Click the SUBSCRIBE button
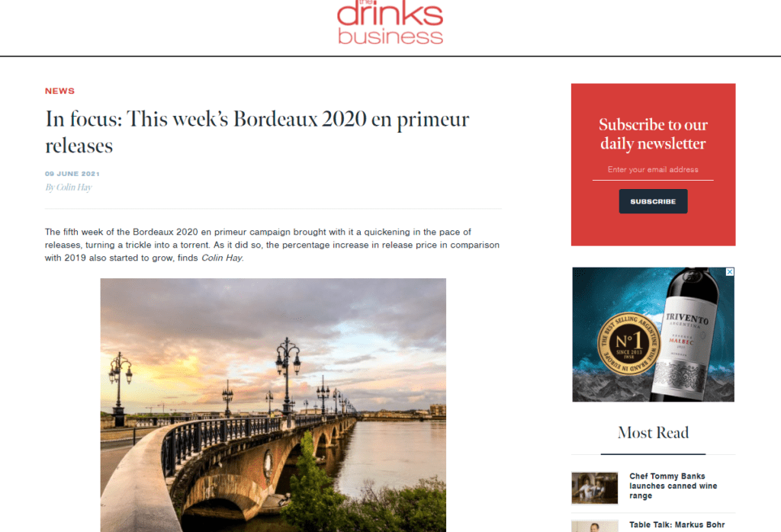Screen dimensions: 781x532 (x=653, y=201)
